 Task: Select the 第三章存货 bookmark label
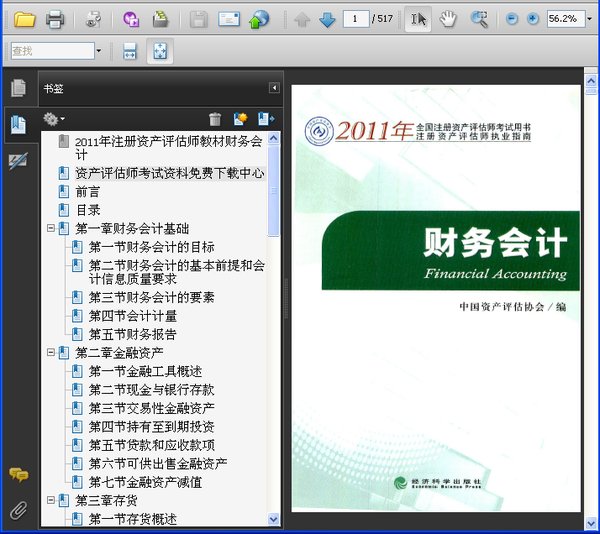coord(106,500)
